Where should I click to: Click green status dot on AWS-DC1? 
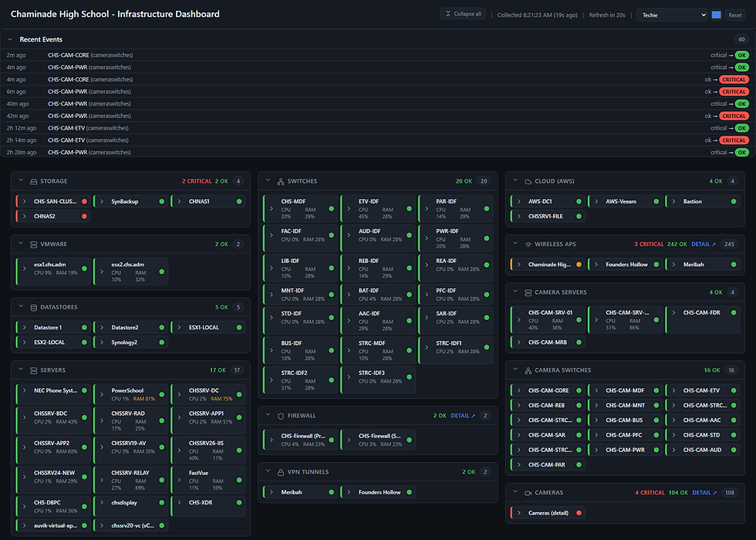pos(579,201)
